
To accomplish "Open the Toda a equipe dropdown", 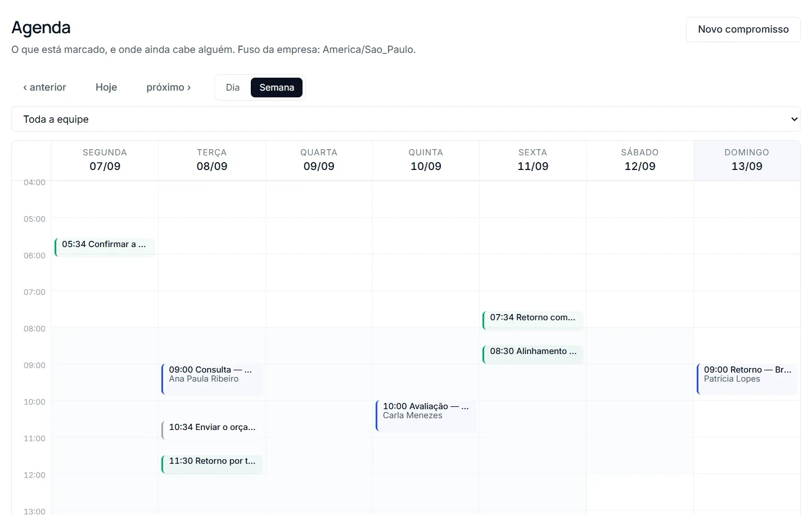I will [406, 119].
